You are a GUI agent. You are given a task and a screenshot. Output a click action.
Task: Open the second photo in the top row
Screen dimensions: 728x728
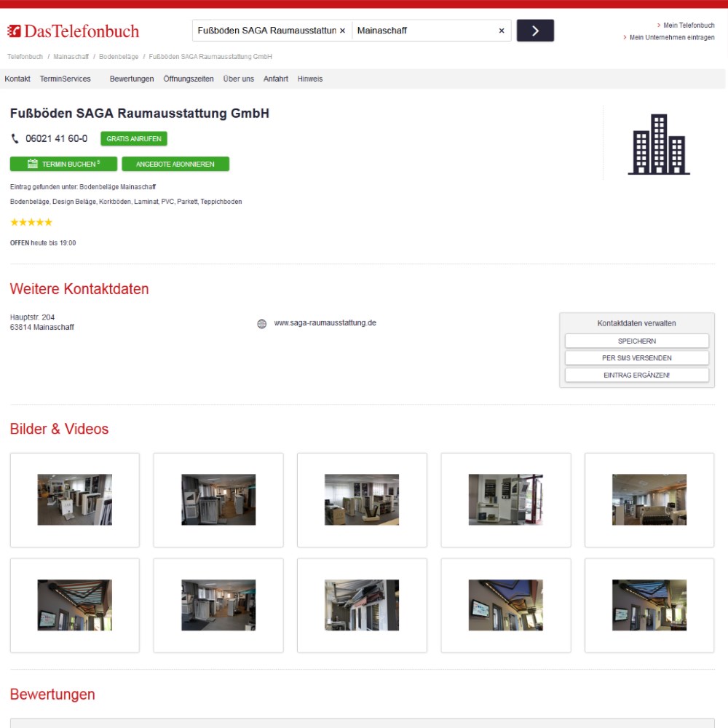point(218,500)
